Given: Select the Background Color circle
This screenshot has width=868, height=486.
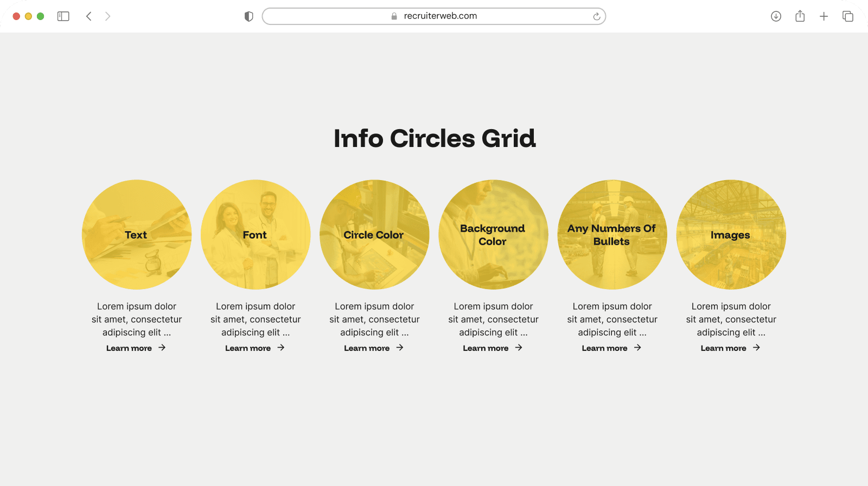Looking at the screenshot, I should pos(493,234).
